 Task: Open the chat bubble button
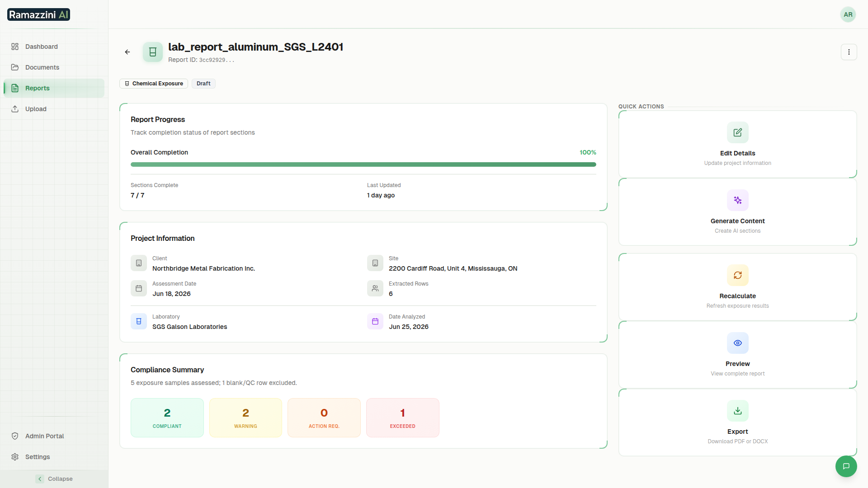coord(846,466)
